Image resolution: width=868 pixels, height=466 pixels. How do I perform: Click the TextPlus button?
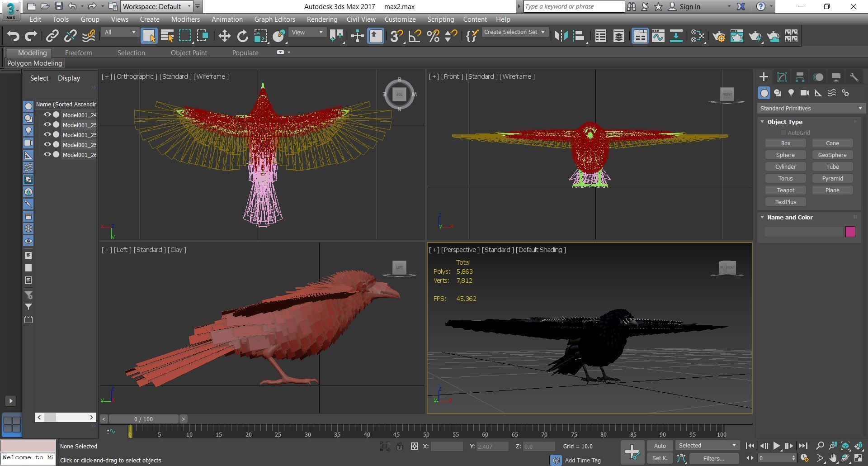(786, 202)
